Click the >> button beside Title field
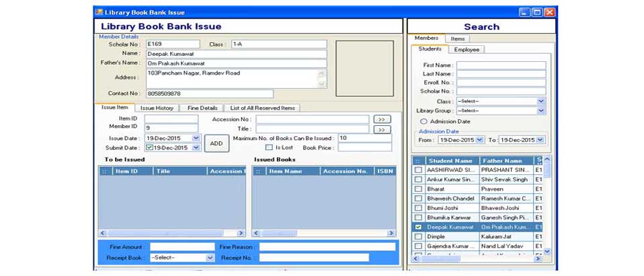Screen dimensions: 644x276 [x=382, y=129]
